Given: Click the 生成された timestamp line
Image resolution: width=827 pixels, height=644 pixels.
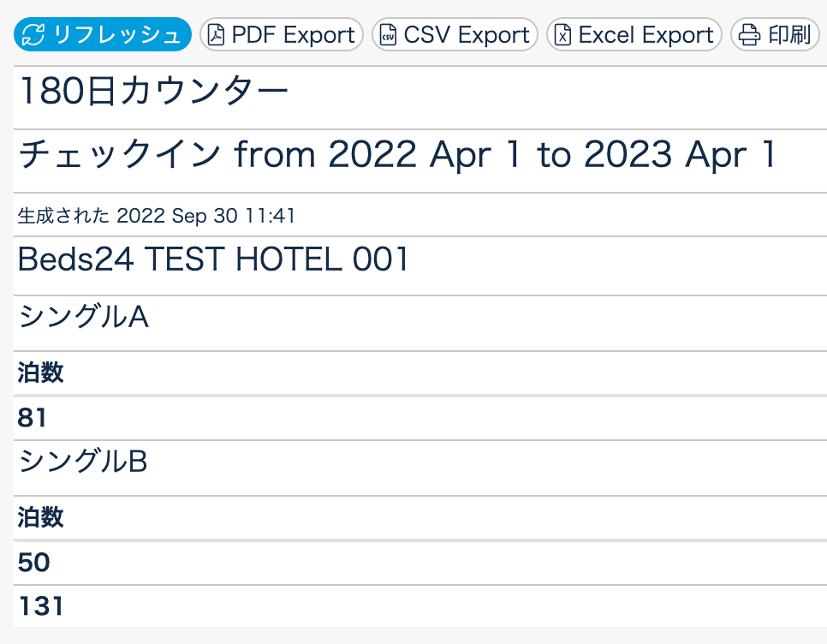Looking at the screenshot, I should tap(157, 216).
